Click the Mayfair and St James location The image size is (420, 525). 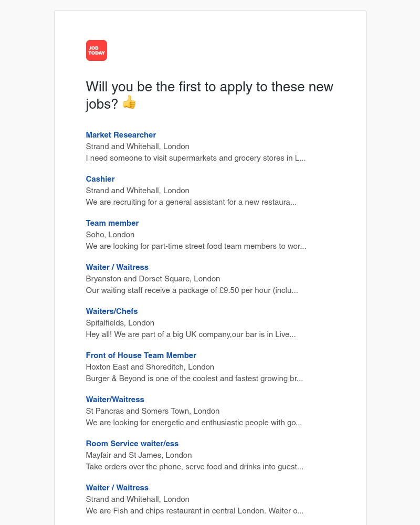[x=139, y=455]
